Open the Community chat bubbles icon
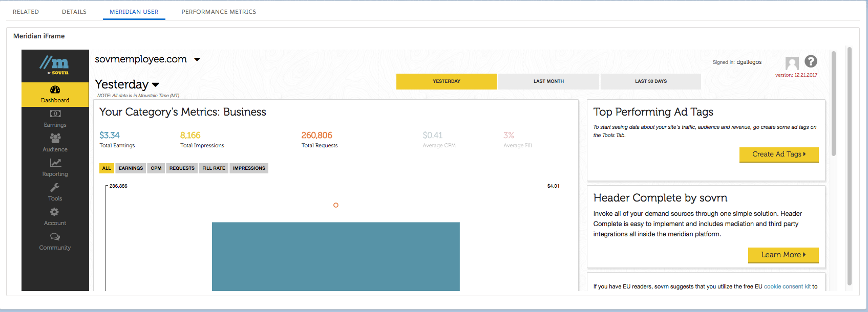The height and width of the screenshot is (312, 868). 55,237
